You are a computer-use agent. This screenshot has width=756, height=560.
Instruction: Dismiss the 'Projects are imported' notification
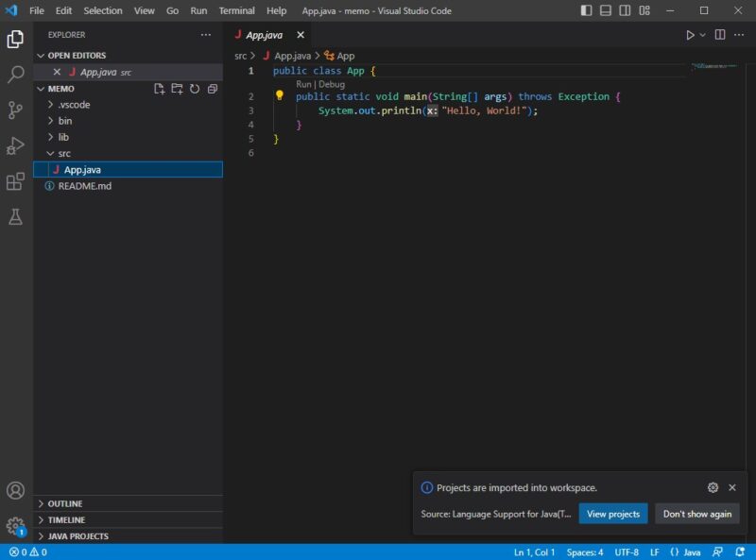click(733, 487)
